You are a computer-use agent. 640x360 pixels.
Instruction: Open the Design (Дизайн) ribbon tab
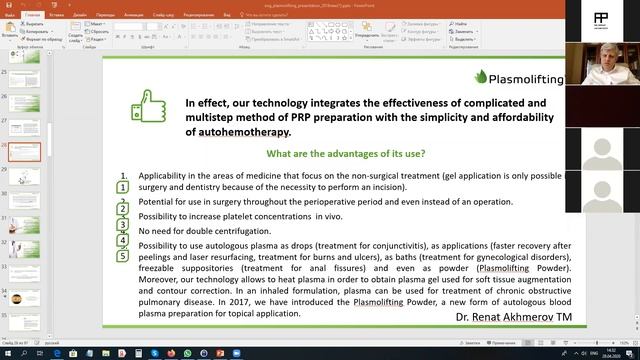[x=80, y=15]
